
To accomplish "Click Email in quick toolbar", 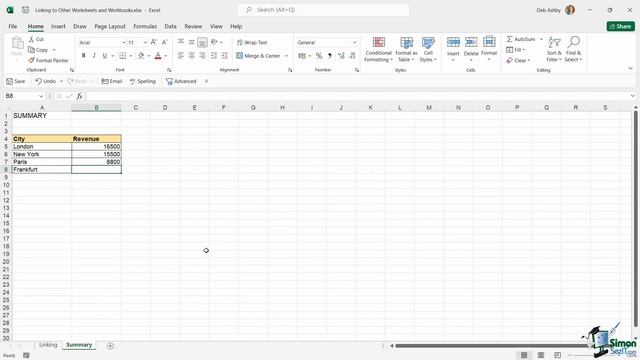I will pos(112,81).
